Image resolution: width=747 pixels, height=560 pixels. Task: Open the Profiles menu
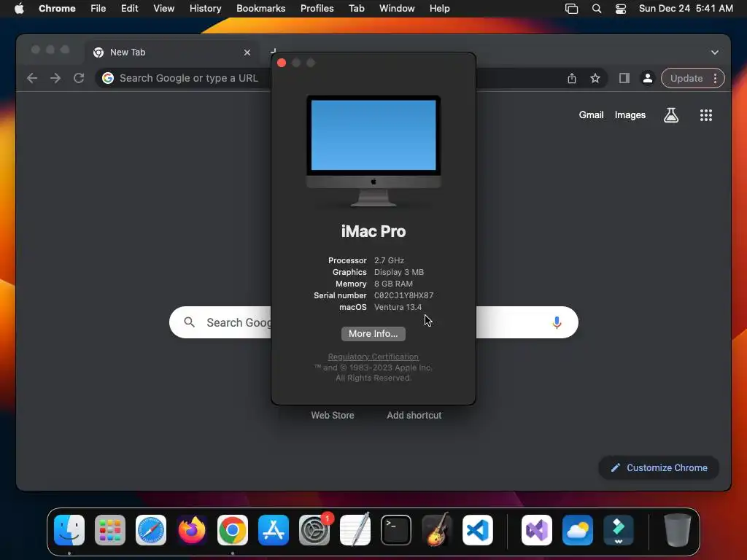click(317, 9)
